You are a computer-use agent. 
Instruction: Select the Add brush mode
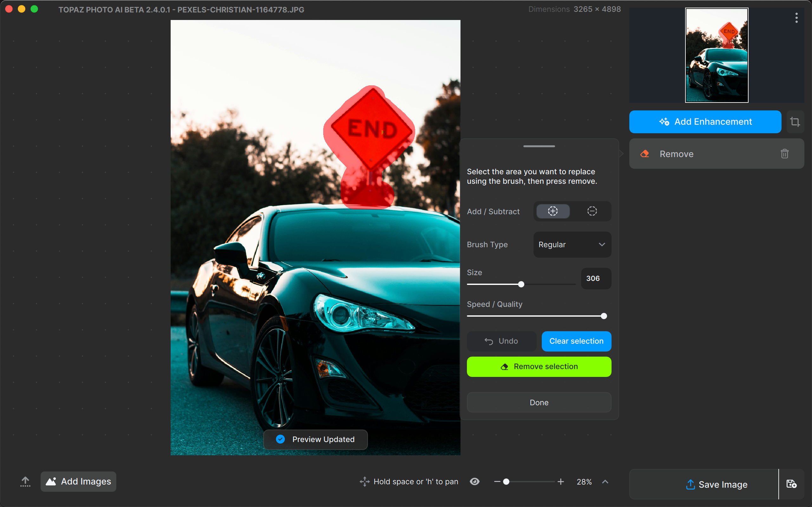coord(553,211)
